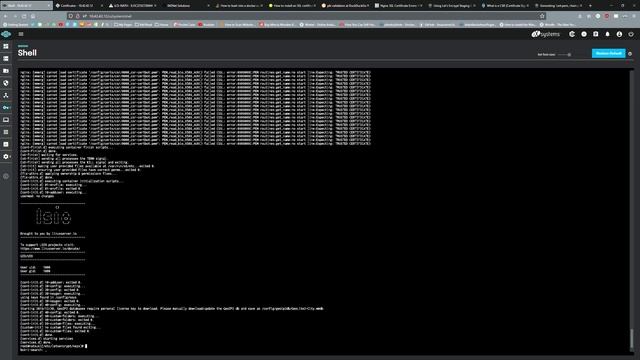640x360 pixels.
Task: Click the green extension icon in browser toolbar
Action: pyautogui.click(x=598, y=16)
